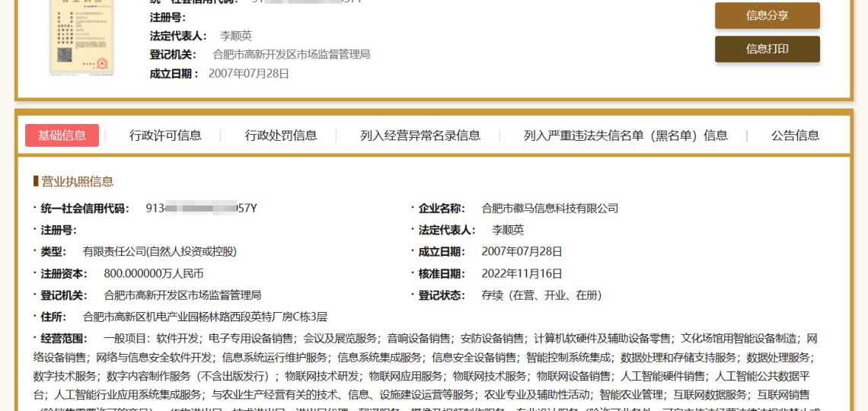Click the approval date 2022年11月16日
868x411 pixels.
pyautogui.click(x=522, y=273)
